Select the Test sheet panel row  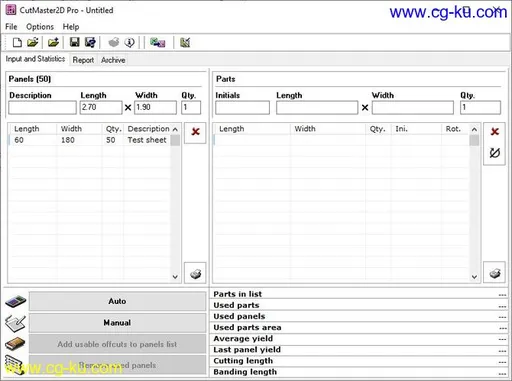90,140
